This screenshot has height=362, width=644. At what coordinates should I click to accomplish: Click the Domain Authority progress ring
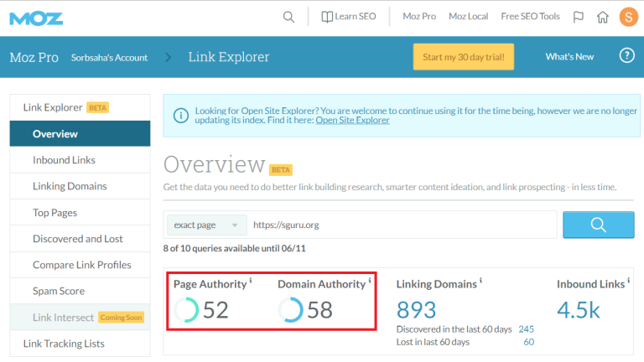290,310
